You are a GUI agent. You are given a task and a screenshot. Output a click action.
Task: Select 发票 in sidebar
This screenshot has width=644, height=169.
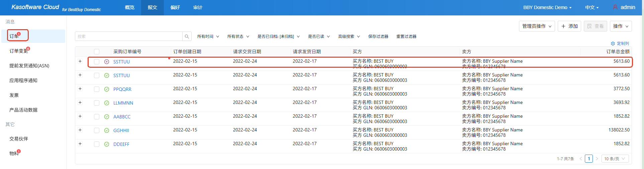pyautogui.click(x=33, y=95)
